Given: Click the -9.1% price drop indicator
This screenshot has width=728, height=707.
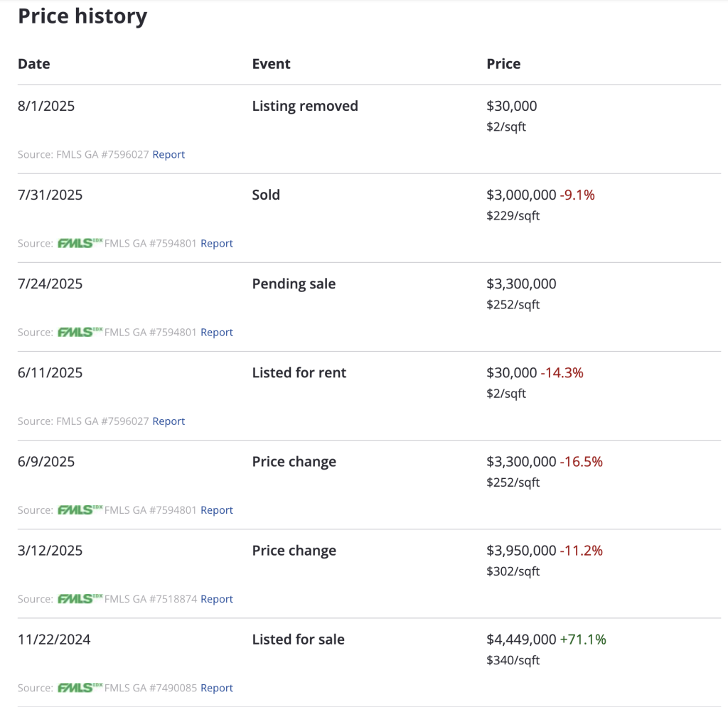Looking at the screenshot, I should (577, 195).
